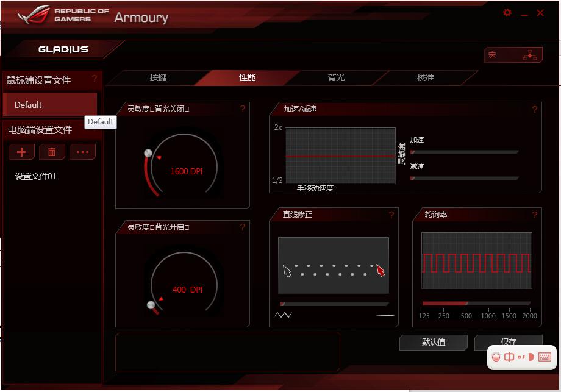The image size is (561, 392).
Task: Click help icon in 轮询率 panel
Action: [x=535, y=215]
